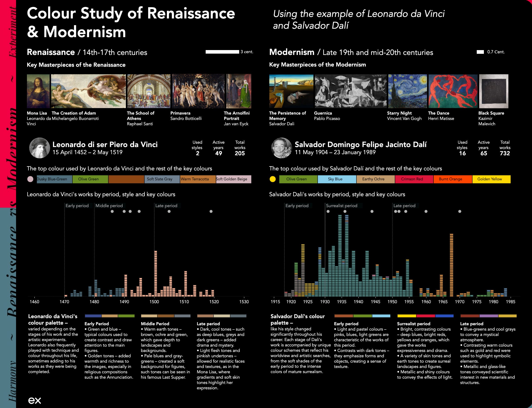This screenshot has width=532, height=408.
Task: Open the Creation of Adam painting
Action: click(x=88, y=91)
